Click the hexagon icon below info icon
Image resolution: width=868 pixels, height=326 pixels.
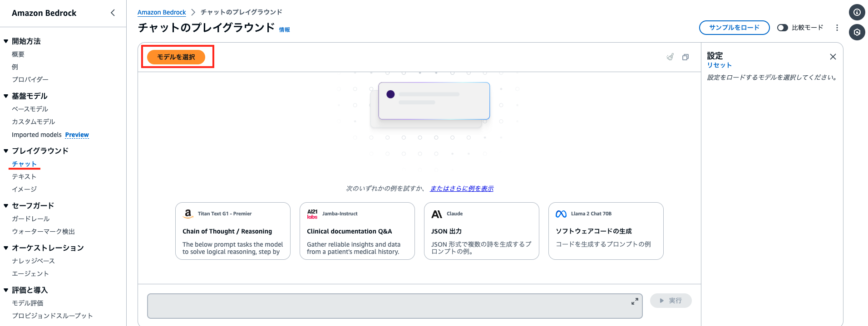tap(857, 32)
